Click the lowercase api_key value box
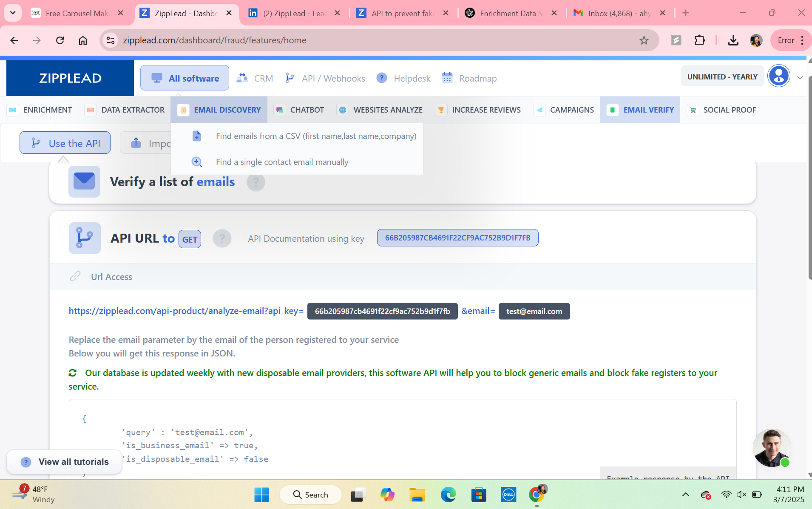The width and height of the screenshot is (812, 509). pos(382,311)
